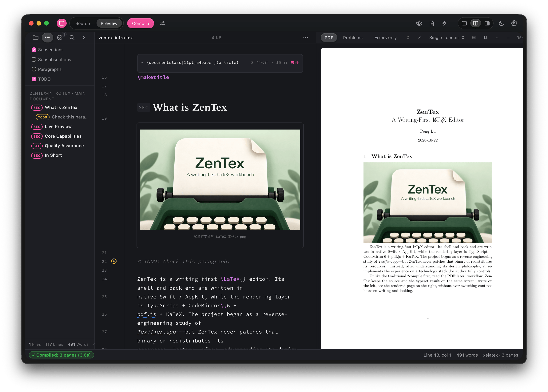Open the Problems tab
The width and height of the screenshot is (548, 392).
[x=353, y=37]
